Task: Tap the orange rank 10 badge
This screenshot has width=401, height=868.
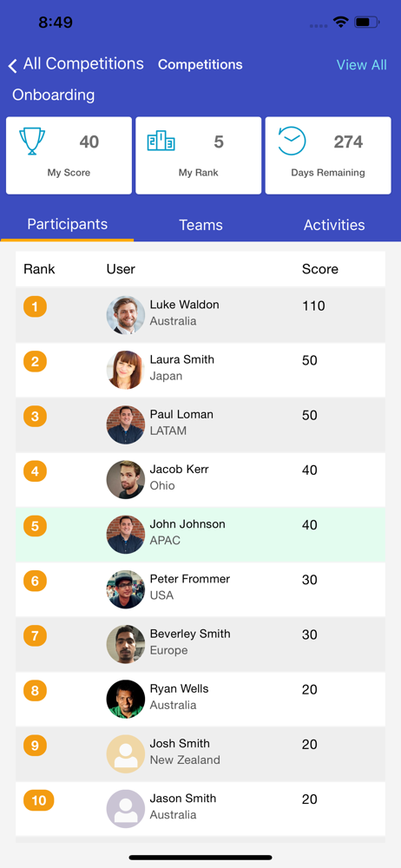Action: click(38, 800)
